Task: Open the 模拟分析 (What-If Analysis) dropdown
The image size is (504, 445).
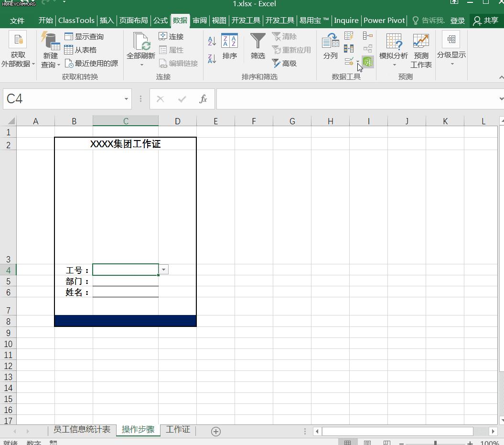Action: 394,50
